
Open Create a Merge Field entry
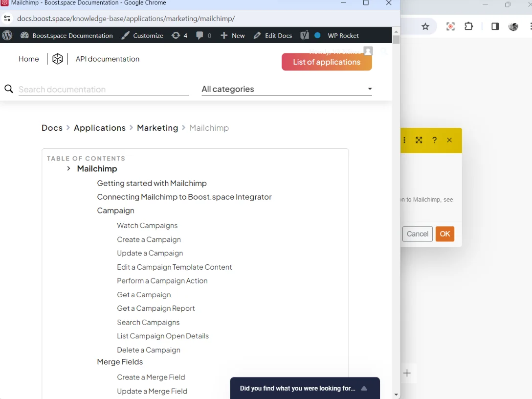[151, 377]
